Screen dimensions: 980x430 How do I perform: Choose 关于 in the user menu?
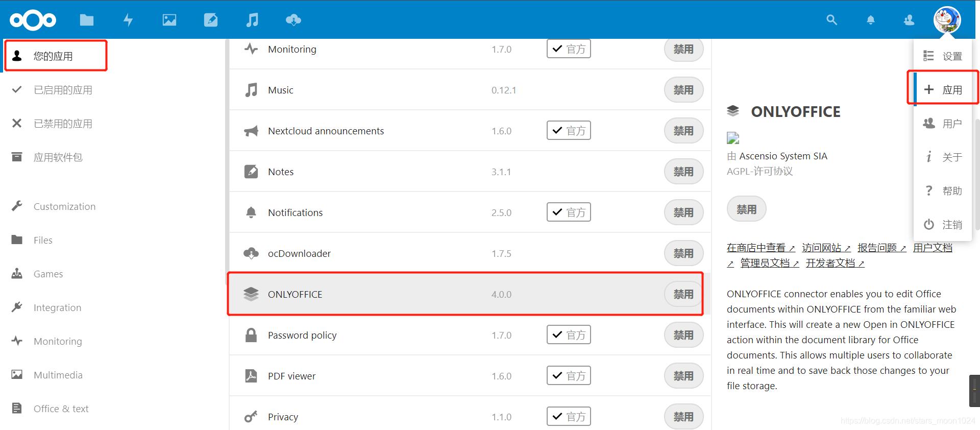tap(944, 157)
